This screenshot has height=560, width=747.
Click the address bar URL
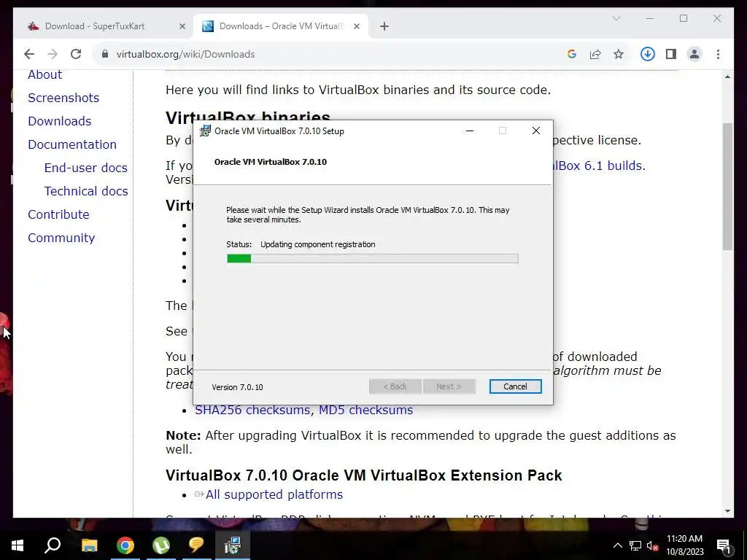coord(185,54)
